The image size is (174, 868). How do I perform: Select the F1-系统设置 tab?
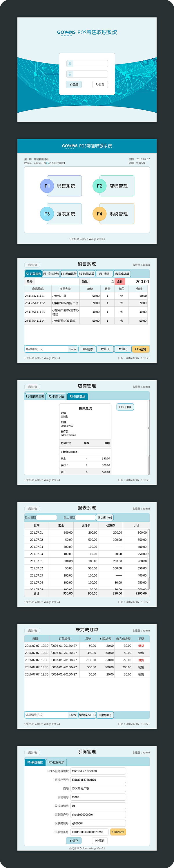coord(35,762)
